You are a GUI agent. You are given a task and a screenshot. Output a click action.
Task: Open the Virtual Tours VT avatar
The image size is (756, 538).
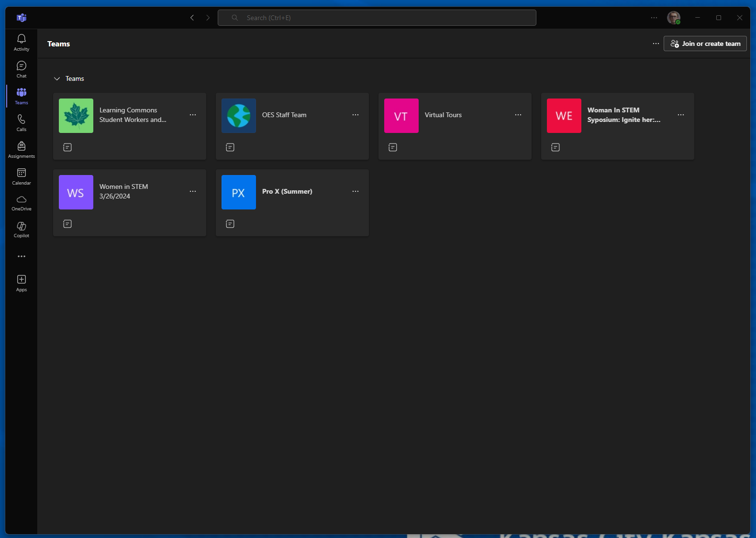click(x=401, y=116)
